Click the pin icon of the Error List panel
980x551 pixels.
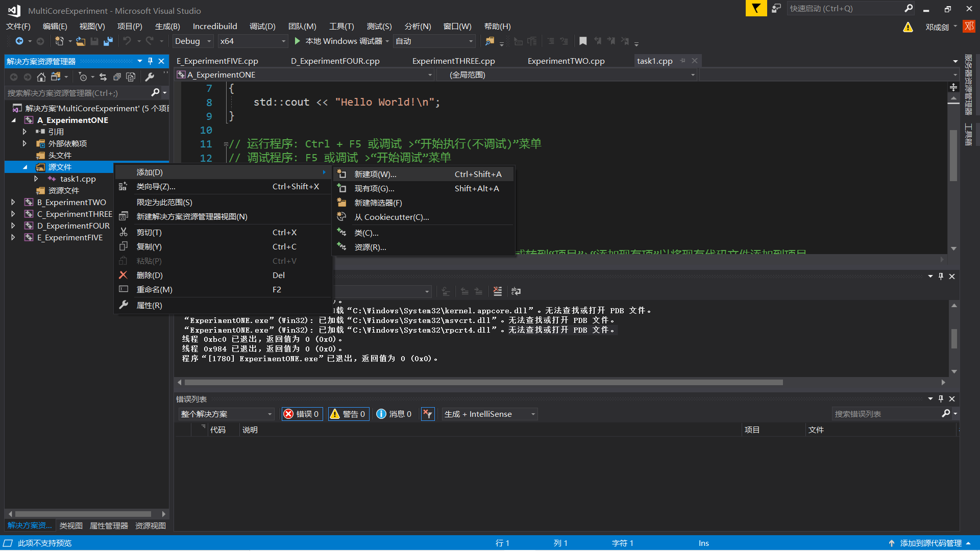point(941,399)
